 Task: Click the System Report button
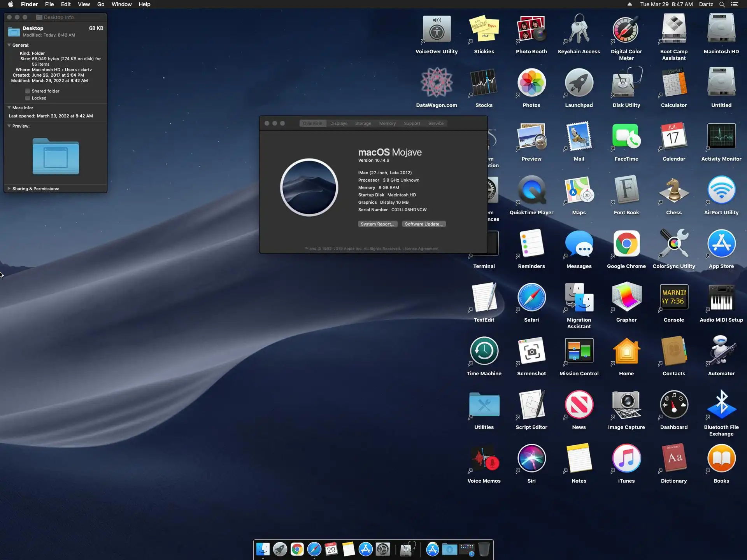pos(377,224)
